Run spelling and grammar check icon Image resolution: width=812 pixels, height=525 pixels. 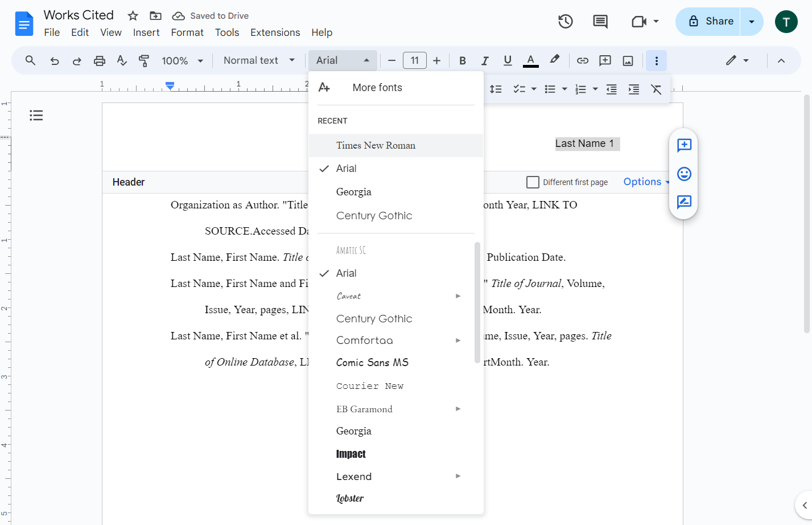[x=122, y=60]
